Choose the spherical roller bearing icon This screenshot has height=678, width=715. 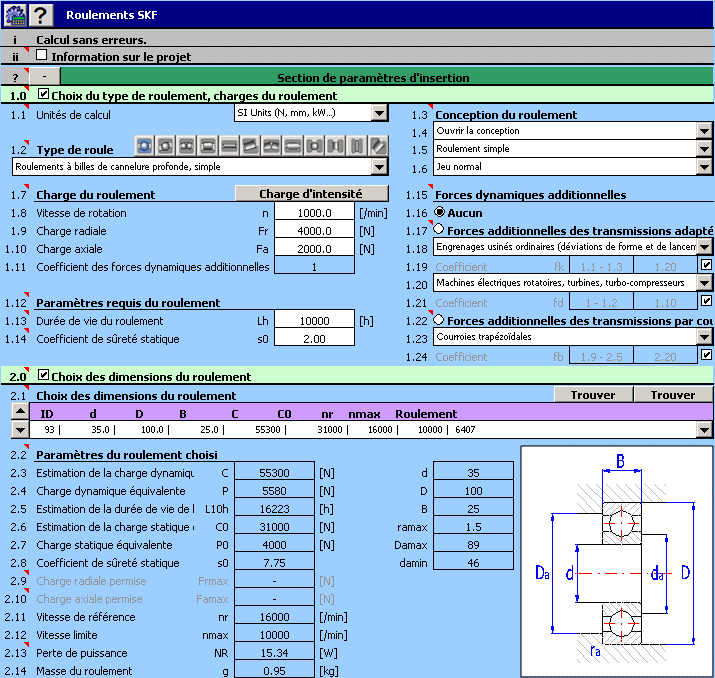point(272,146)
